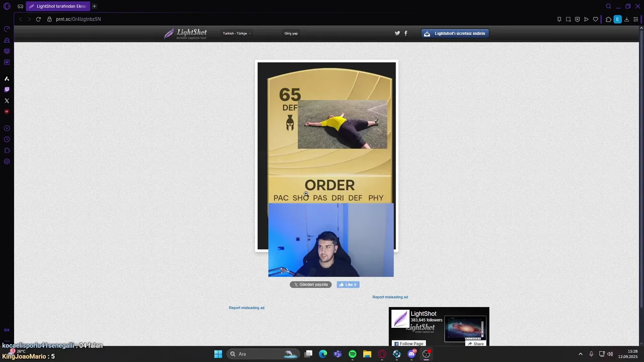Open a new tab with plus button

94,7
